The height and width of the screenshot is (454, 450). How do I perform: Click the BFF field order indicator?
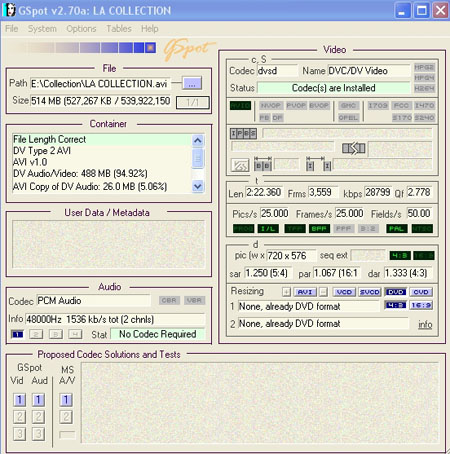319,229
